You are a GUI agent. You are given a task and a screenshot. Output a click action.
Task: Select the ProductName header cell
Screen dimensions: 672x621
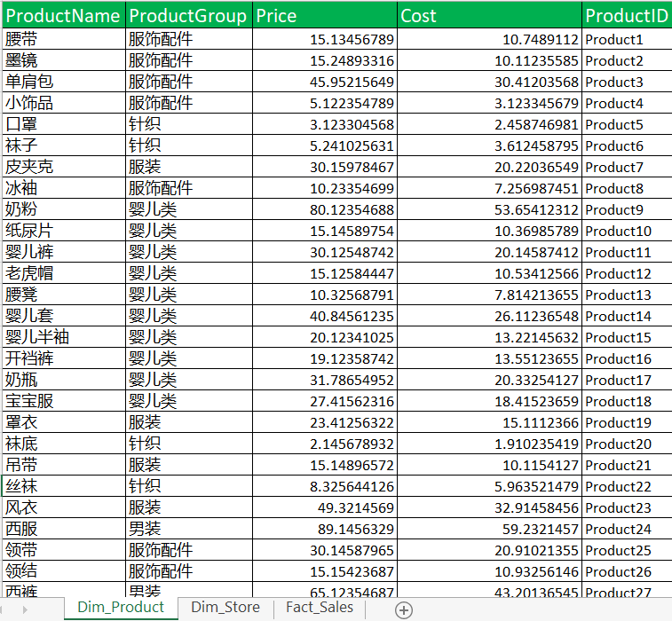pos(64,15)
